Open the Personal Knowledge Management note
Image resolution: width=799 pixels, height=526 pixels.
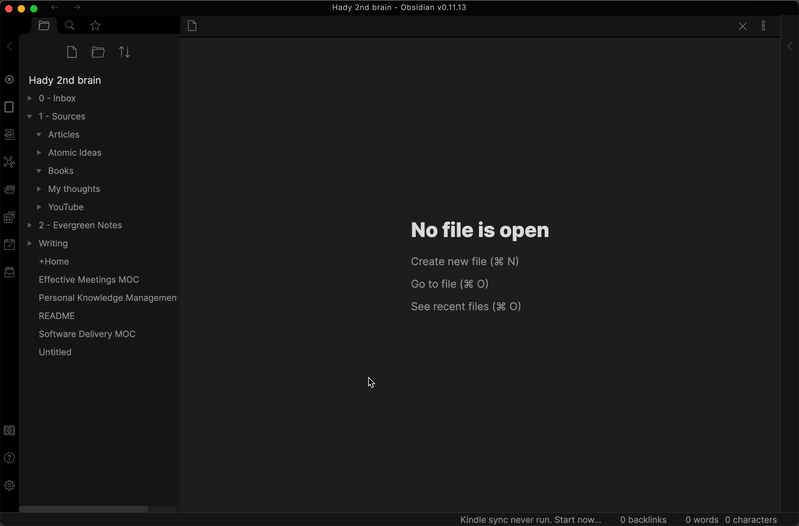click(x=108, y=298)
